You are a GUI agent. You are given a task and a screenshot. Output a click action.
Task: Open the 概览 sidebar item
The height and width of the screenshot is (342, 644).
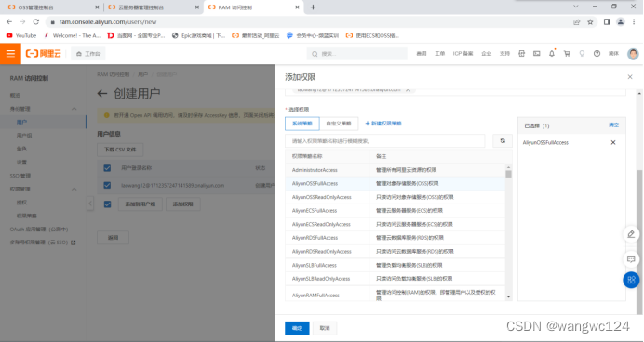pyautogui.click(x=15, y=95)
